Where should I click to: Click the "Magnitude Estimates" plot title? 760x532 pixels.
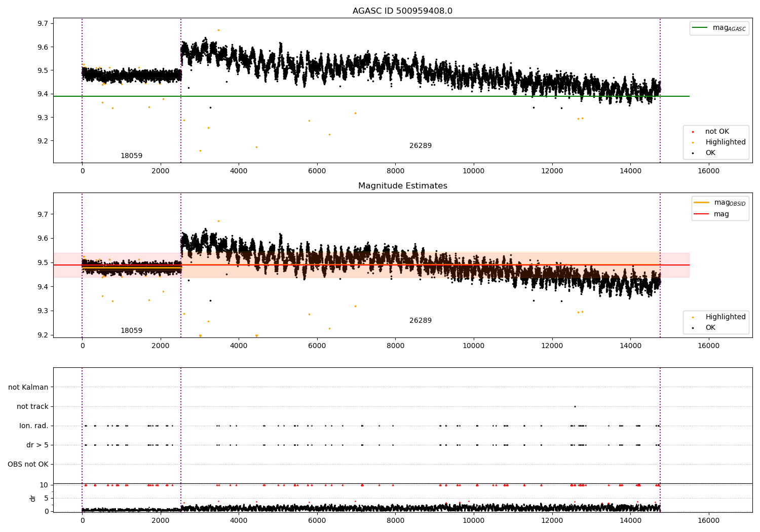tap(402, 186)
